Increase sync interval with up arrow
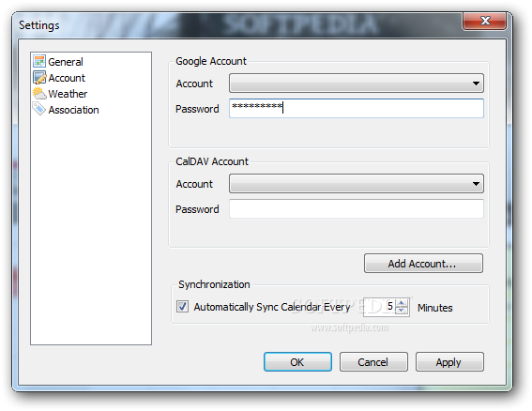This screenshot has height=411, width=532. click(x=402, y=303)
